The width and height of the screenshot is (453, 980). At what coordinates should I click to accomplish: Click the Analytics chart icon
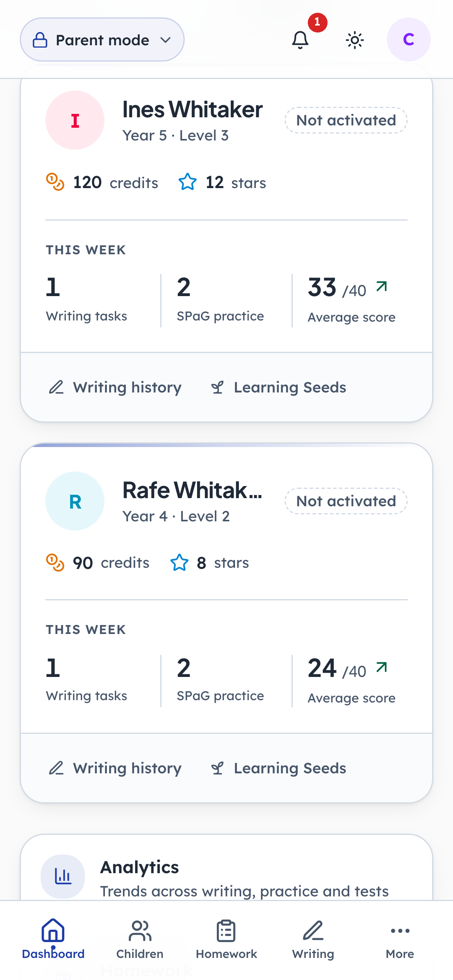63,877
